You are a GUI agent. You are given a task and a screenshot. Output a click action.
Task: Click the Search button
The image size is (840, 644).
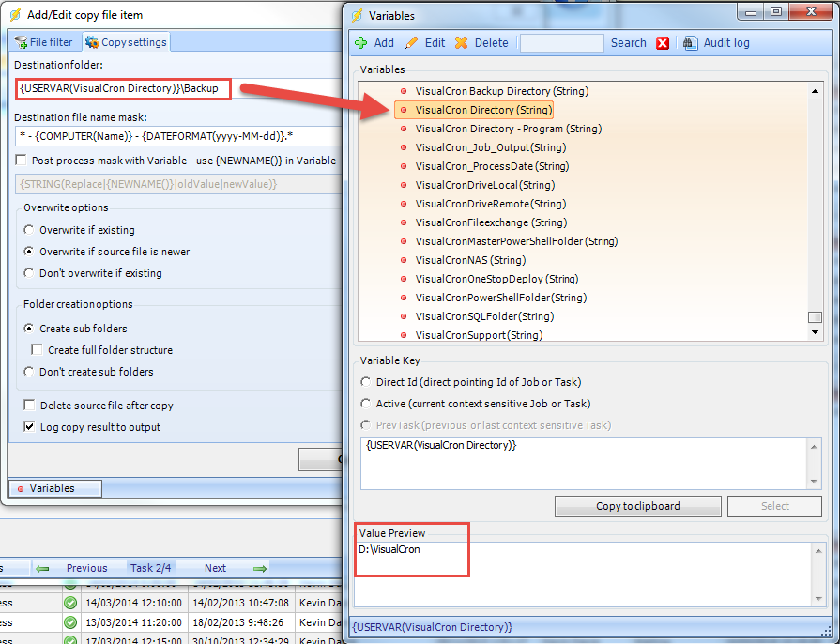click(x=628, y=43)
